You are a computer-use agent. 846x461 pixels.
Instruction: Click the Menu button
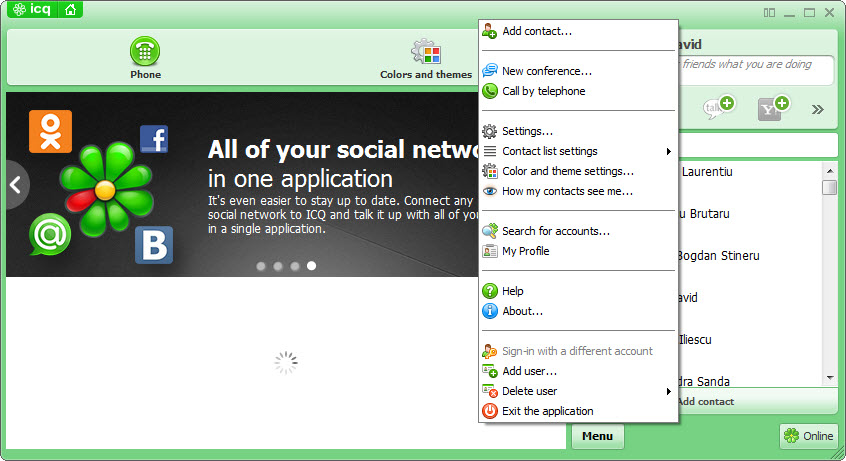click(597, 436)
